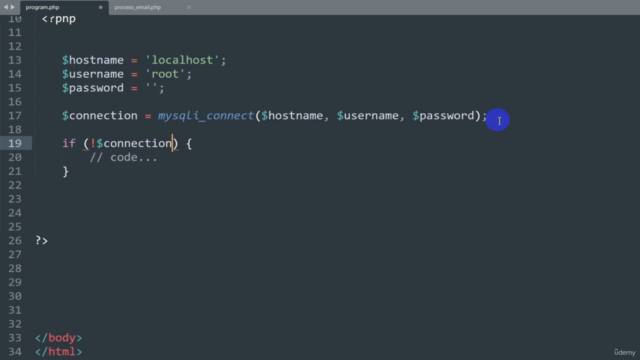Viewport: 640px width, 360px height.
Task: Click line number 13 in gutter
Action: pyautogui.click(x=15, y=60)
